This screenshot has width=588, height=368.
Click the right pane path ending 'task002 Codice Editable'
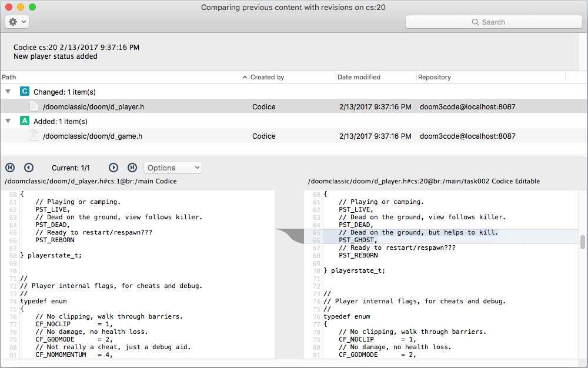coord(424,181)
